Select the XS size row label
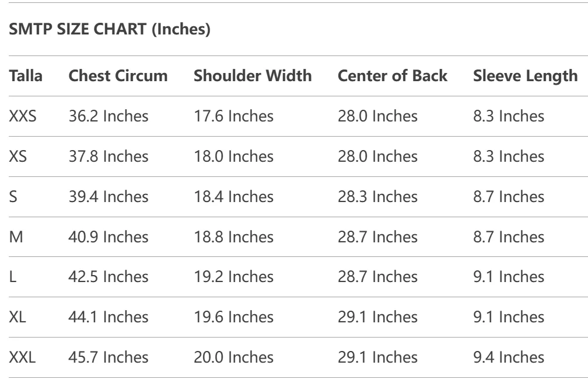 point(18,157)
